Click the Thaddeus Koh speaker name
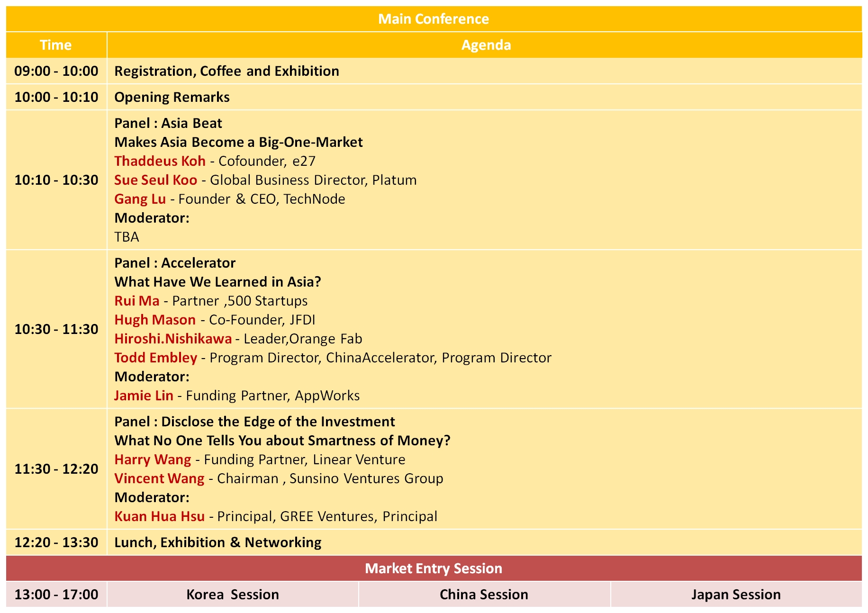 click(x=160, y=161)
